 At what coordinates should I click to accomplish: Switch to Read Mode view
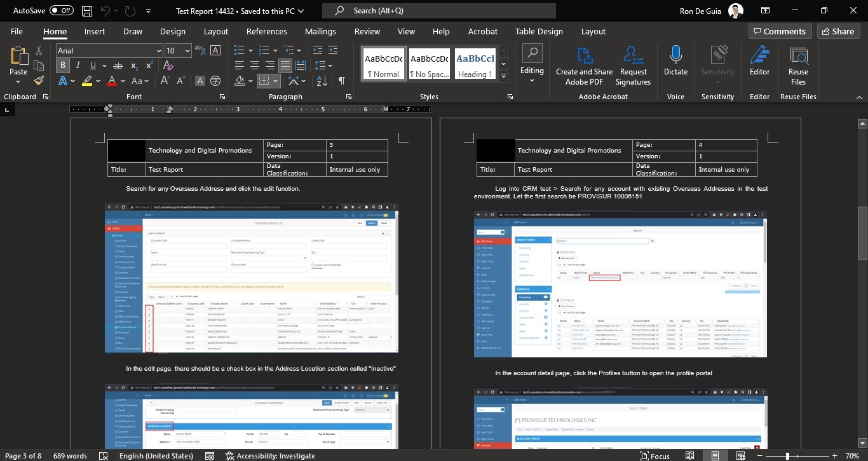(689, 455)
